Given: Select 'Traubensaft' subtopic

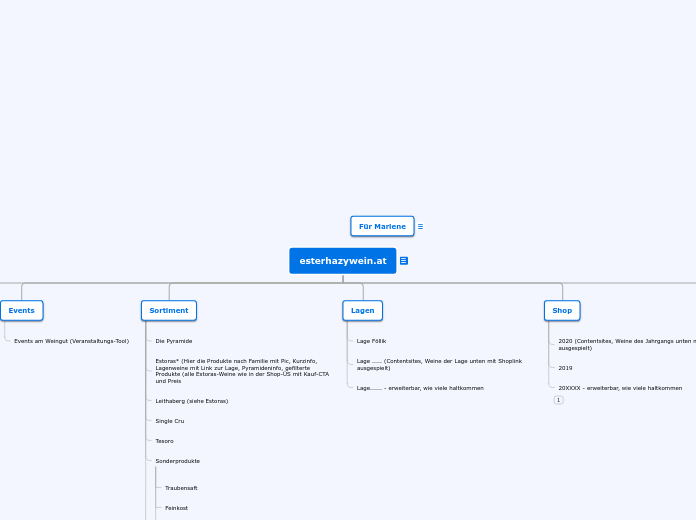Looking at the screenshot, I should [x=181, y=488].
